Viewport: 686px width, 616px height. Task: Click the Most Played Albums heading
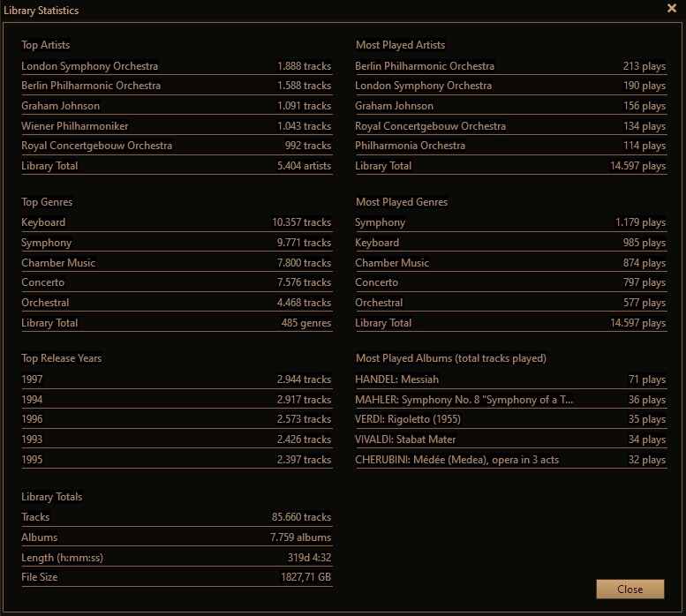point(451,358)
